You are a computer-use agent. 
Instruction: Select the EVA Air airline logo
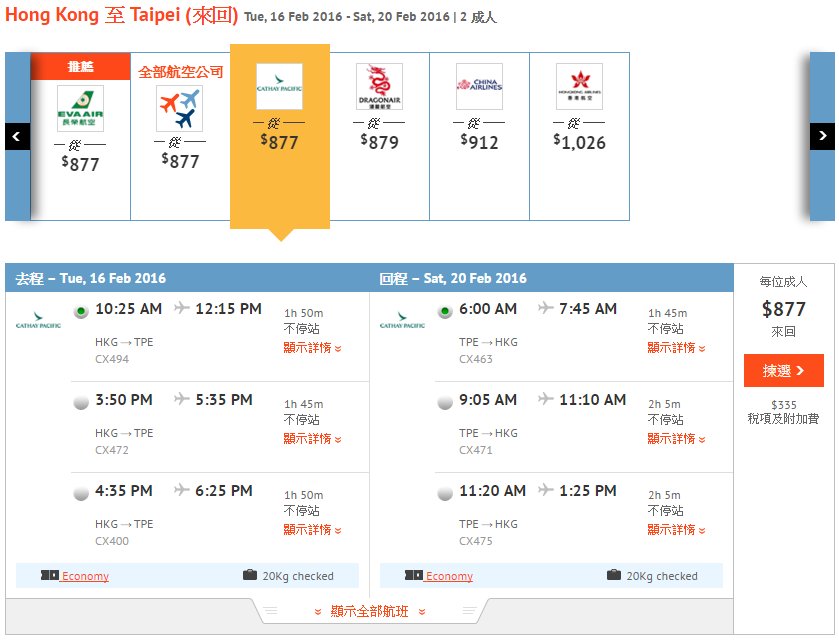click(80, 109)
